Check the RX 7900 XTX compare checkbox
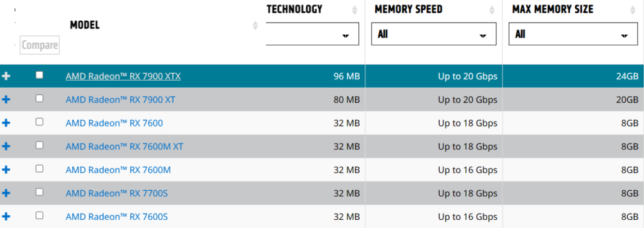 point(40,75)
